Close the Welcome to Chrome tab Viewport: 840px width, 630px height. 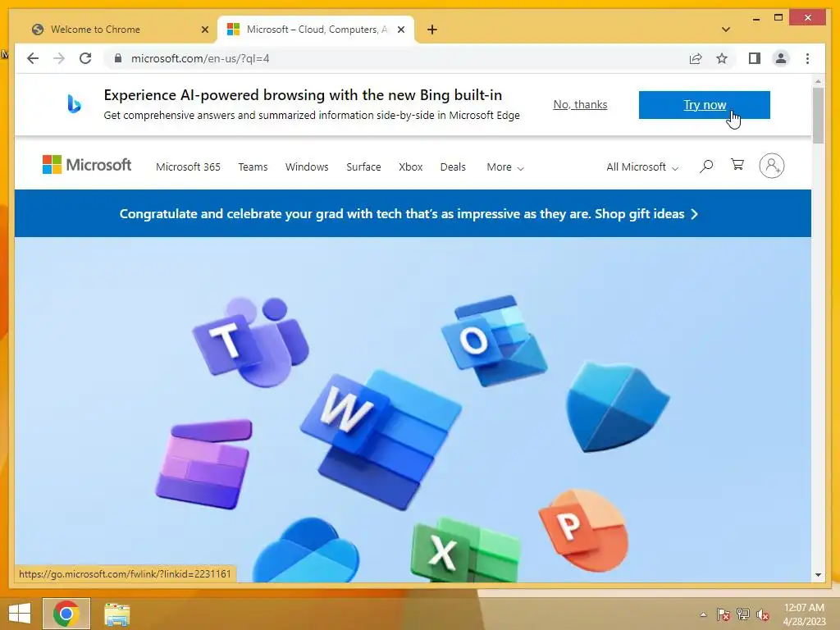click(x=204, y=30)
